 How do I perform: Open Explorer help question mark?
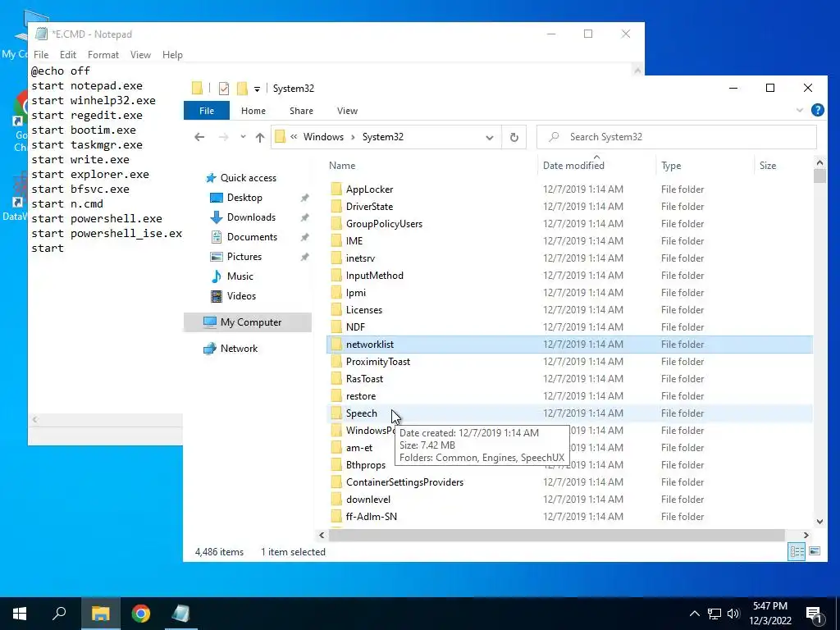(818, 111)
